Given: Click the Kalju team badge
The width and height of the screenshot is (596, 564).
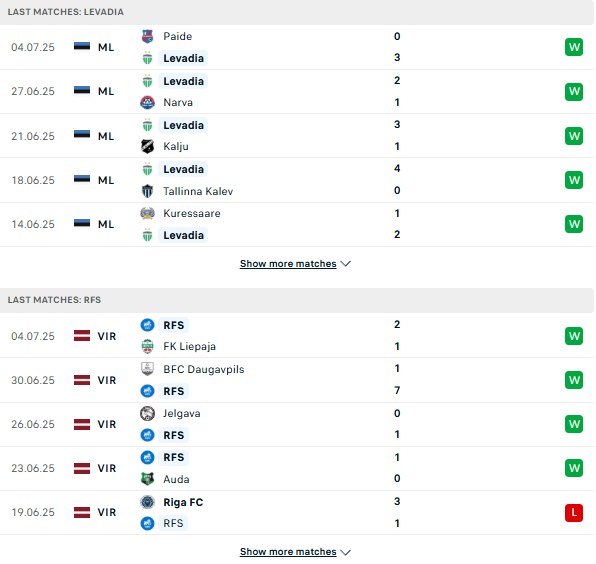Looking at the screenshot, I should coord(147,147).
